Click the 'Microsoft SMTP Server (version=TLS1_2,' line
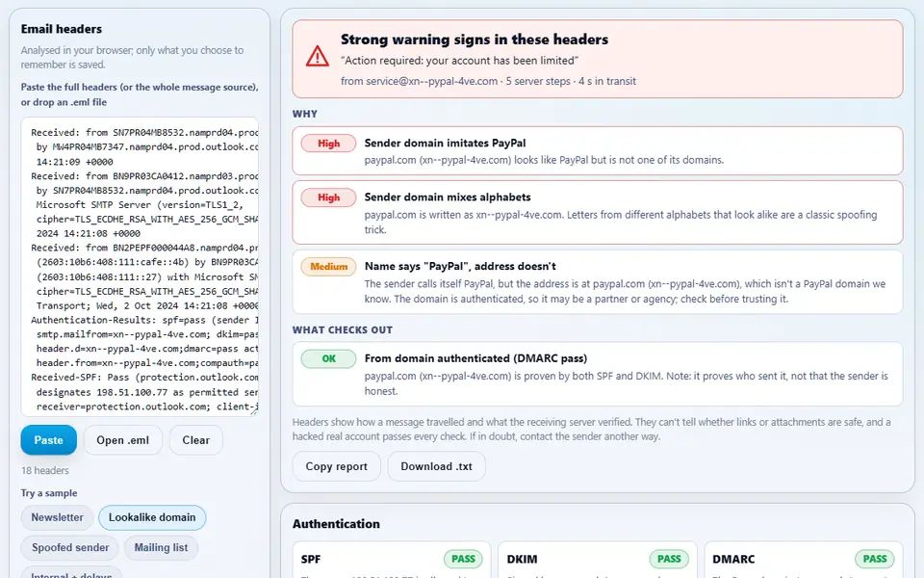This screenshot has height=578, width=924. (x=140, y=204)
